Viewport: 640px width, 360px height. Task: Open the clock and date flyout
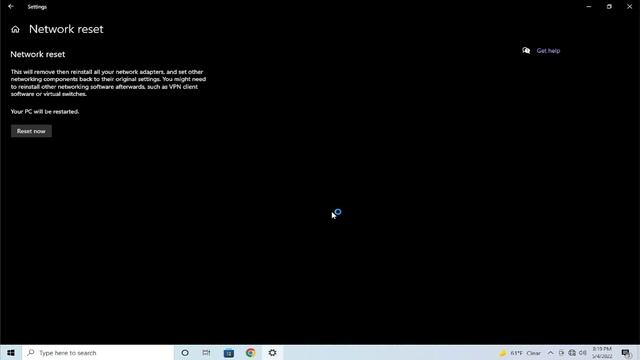pos(602,353)
